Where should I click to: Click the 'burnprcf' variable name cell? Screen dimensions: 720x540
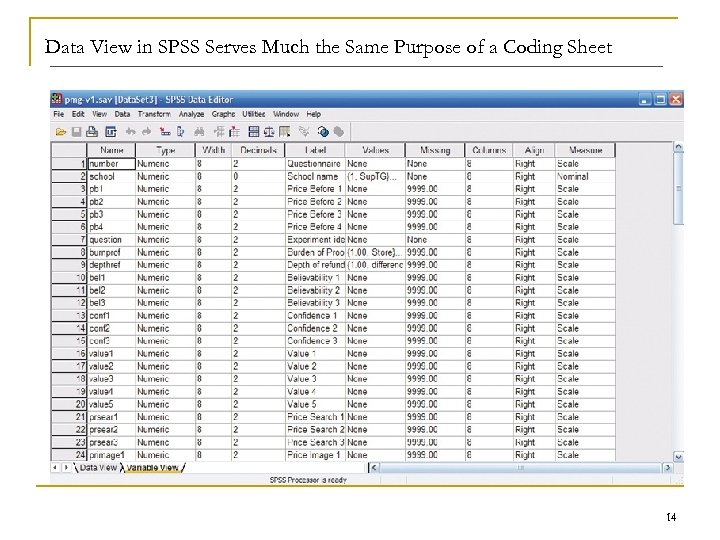pos(112,253)
